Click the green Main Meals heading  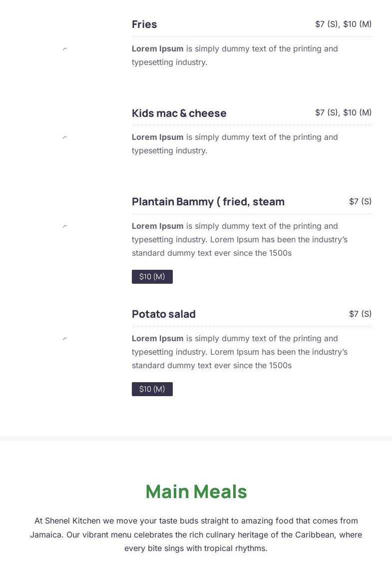[x=196, y=492]
